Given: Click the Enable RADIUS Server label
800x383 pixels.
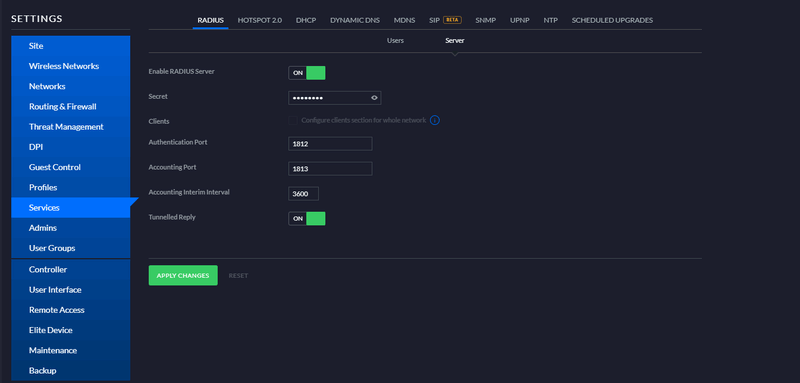Looking at the screenshot, I should coord(181,72).
